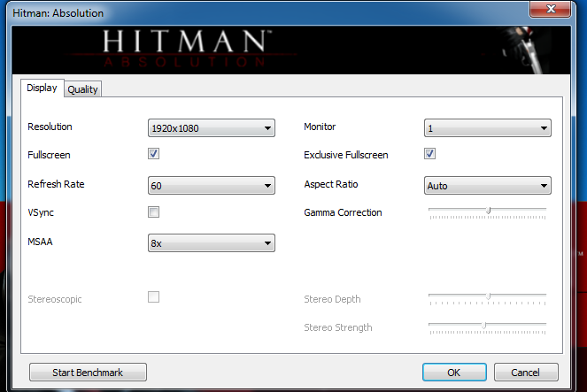This screenshot has width=587, height=392.
Task: Click the Monitor label text
Action: coord(320,127)
